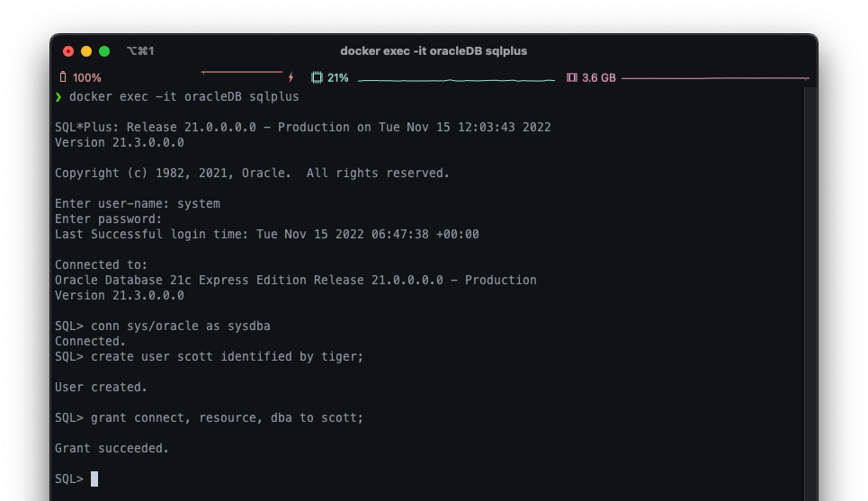Click the green prompt arrow icon
868x501 pixels.
click(x=58, y=97)
